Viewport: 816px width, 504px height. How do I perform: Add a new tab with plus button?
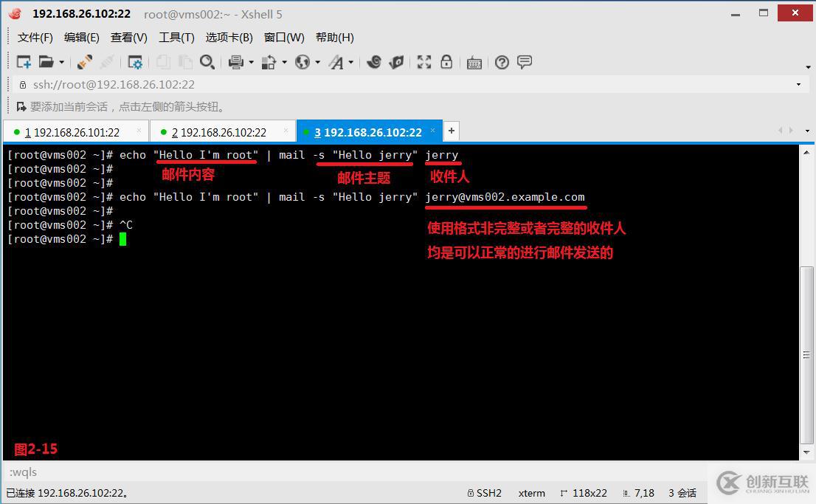[x=452, y=131]
